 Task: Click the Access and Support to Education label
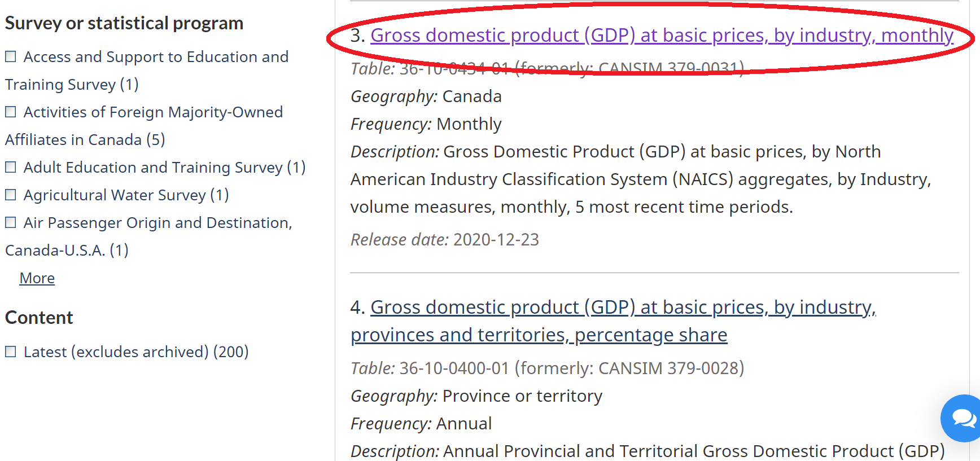156,57
